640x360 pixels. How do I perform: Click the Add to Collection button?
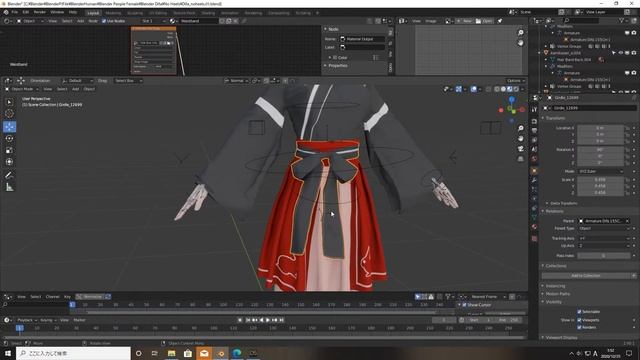(586, 276)
